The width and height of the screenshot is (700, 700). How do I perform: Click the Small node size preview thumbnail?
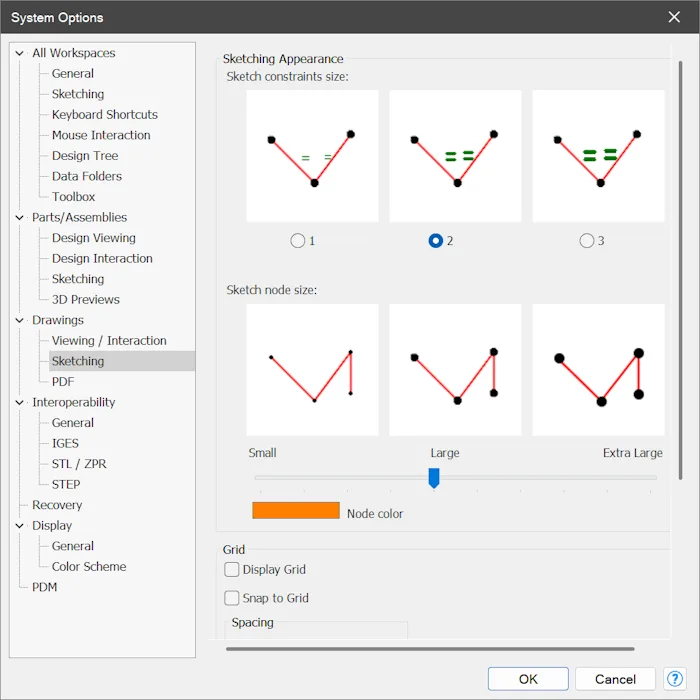click(312, 370)
